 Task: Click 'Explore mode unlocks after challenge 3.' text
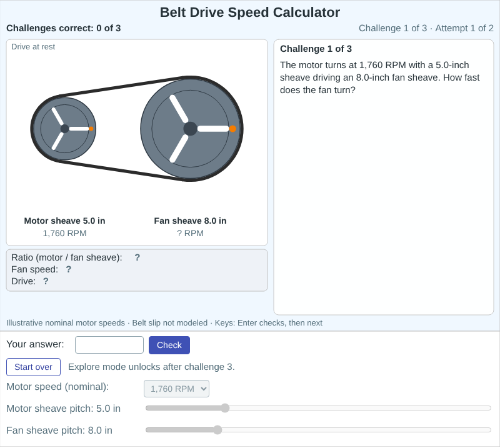(151, 367)
